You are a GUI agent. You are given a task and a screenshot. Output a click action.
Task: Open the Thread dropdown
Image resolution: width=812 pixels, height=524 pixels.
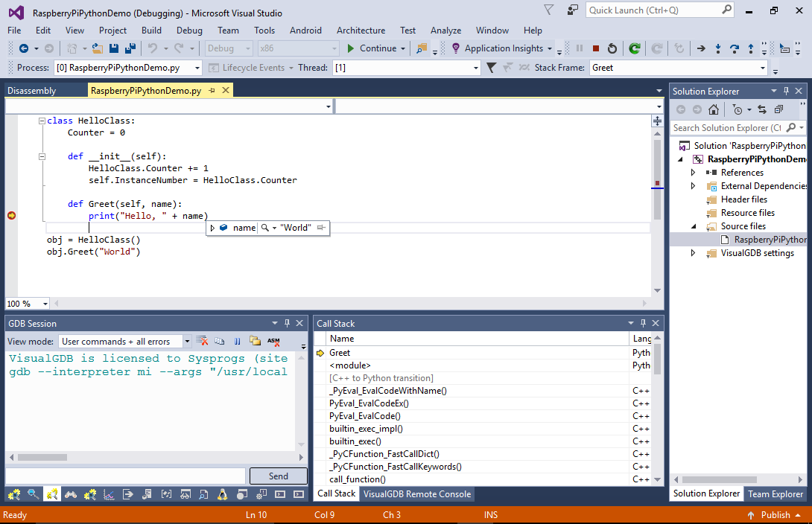pyautogui.click(x=476, y=68)
